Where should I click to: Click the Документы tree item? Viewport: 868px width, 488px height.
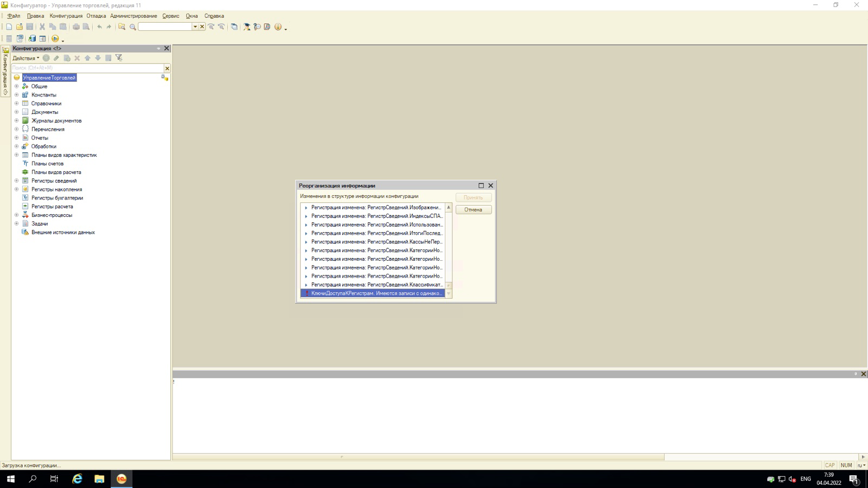(44, 112)
